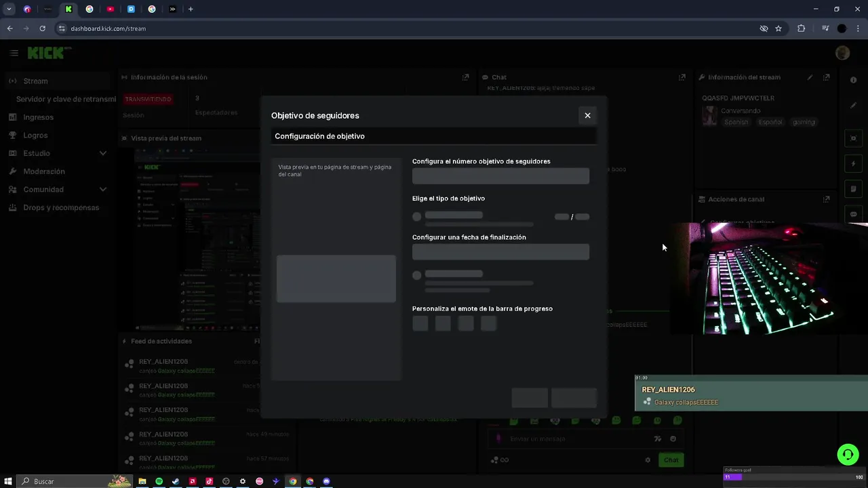Open browser extensions puzzle icon
Image resolution: width=868 pixels, height=488 pixels.
(x=801, y=28)
